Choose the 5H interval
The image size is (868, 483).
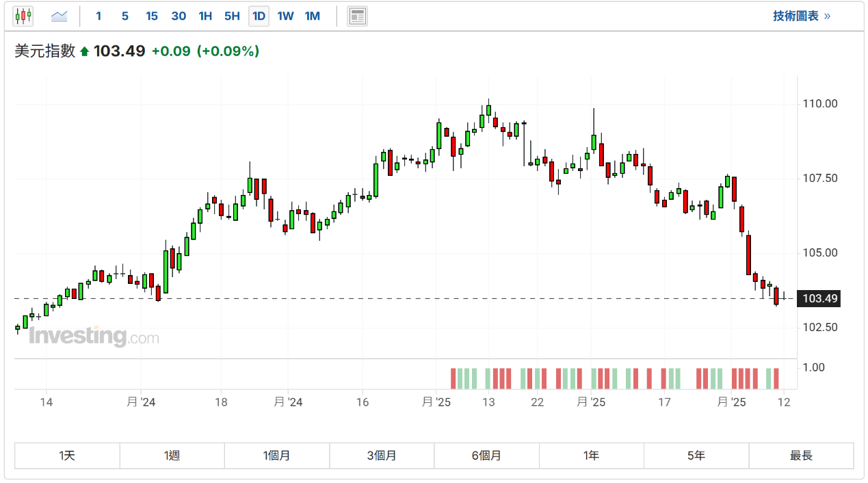pos(232,16)
